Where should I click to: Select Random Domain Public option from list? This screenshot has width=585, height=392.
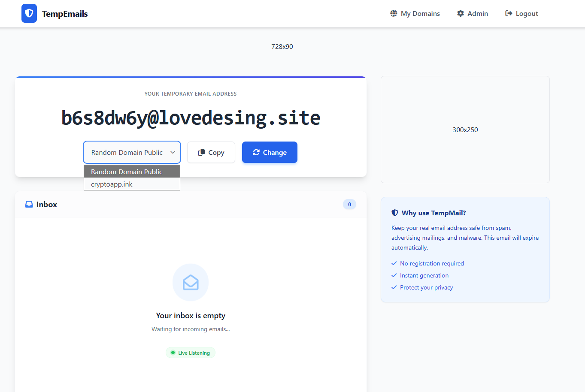coord(127,172)
